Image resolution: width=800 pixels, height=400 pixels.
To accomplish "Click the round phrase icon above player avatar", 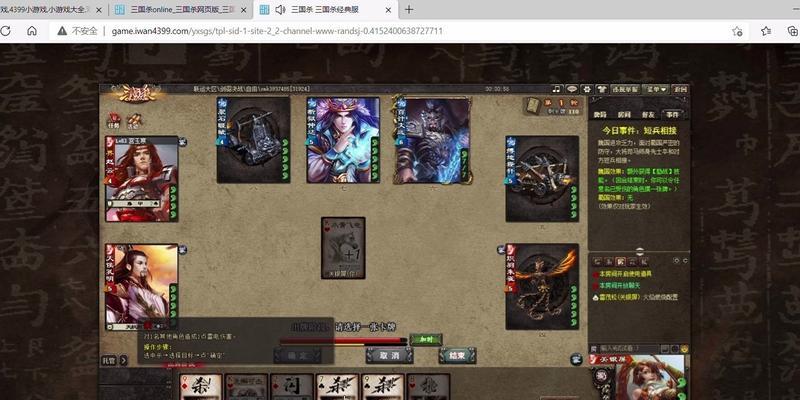I will (x=577, y=359).
